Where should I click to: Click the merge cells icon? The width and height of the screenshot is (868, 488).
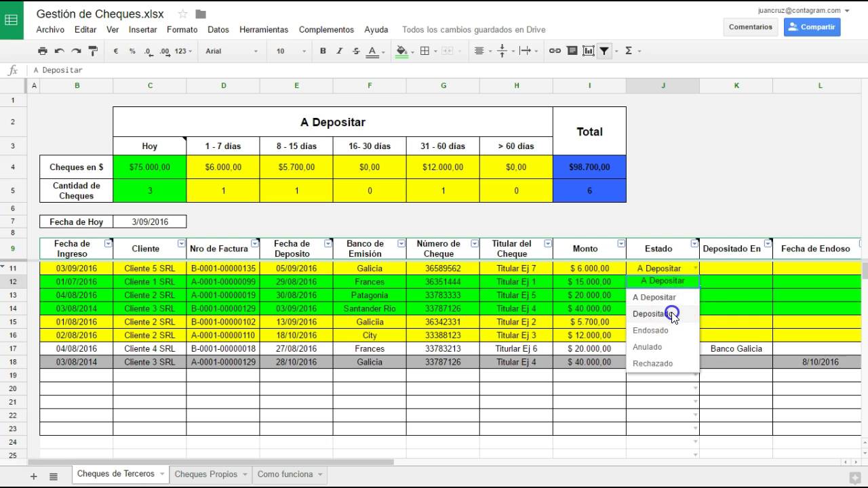[449, 51]
